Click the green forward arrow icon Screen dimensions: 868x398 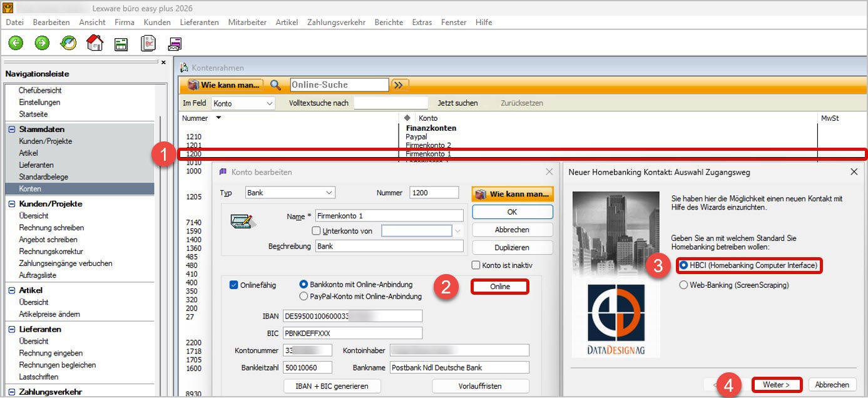[x=42, y=43]
